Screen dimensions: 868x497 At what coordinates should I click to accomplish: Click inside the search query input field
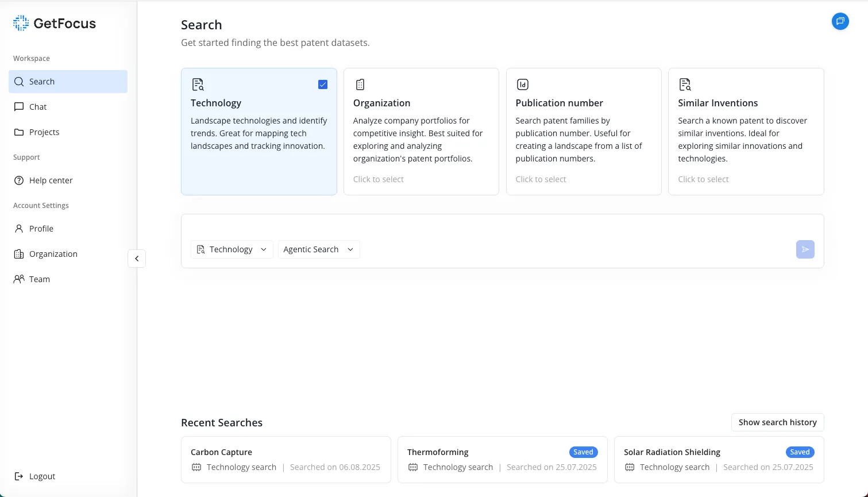tap(503, 228)
